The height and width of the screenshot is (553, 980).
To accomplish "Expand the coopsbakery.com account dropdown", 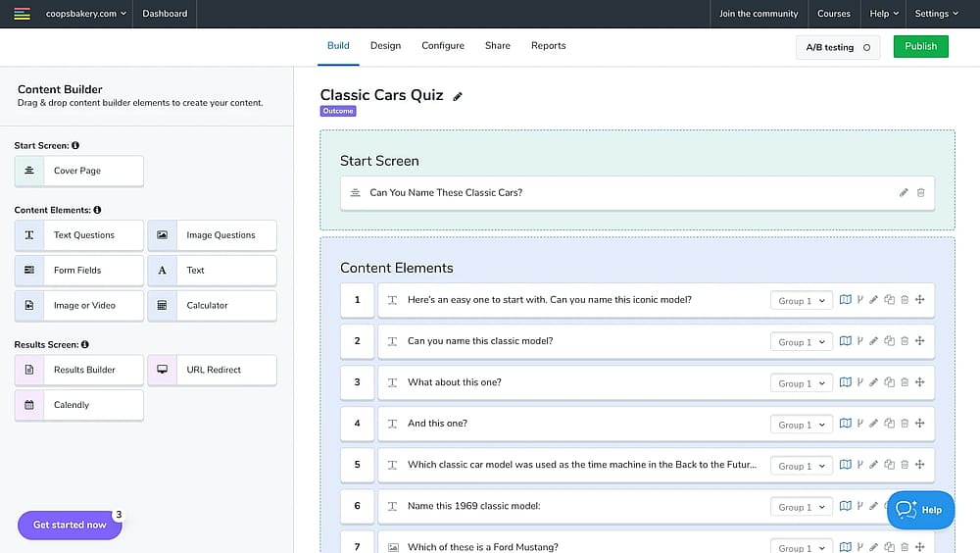I will tap(85, 14).
